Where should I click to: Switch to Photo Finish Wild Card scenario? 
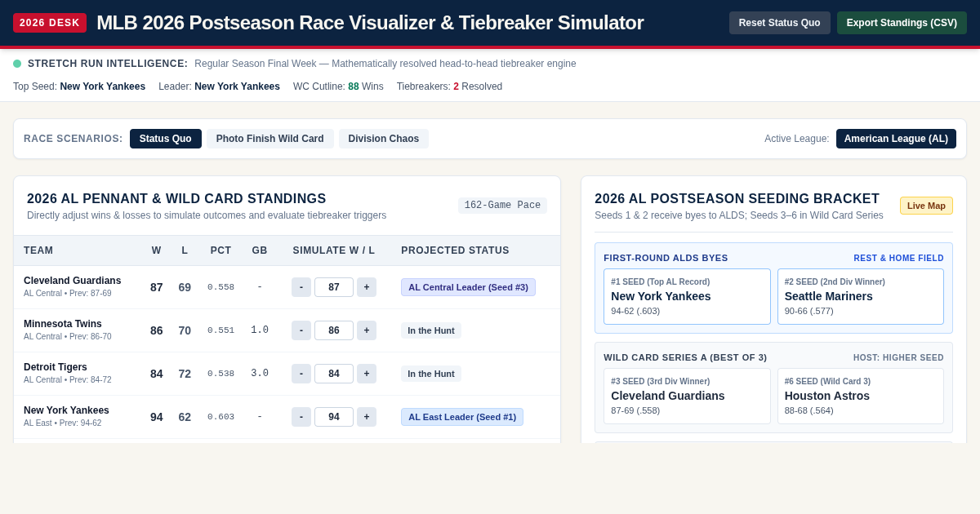click(270, 139)
